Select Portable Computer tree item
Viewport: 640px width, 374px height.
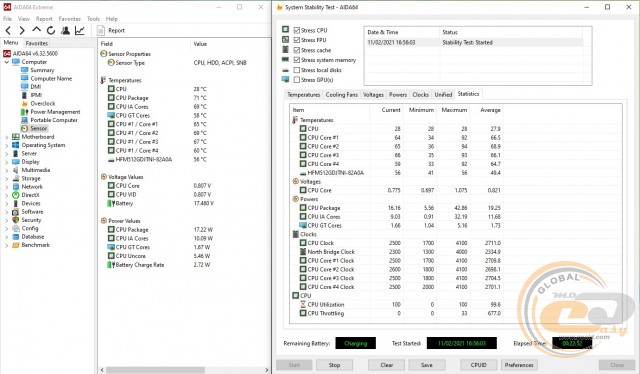(54, 120)
